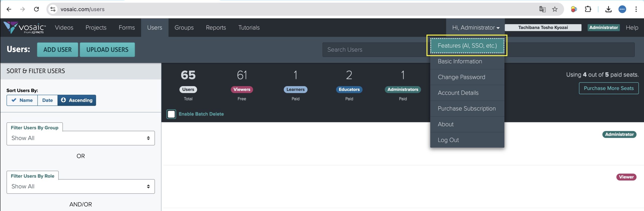
Task: Open the browser extensions puzzle icon
Action: coord(588,9)
